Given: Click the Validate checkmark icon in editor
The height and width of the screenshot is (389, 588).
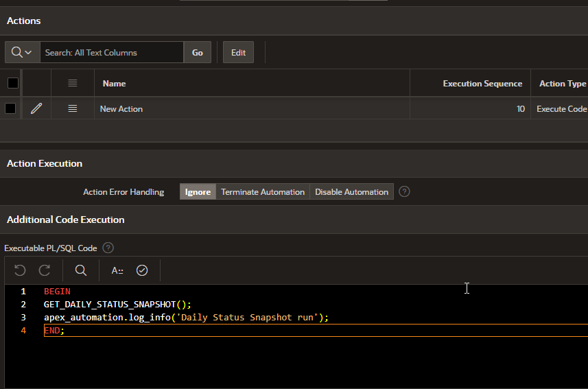Looking at the screenshot, I should coord(142,270).
